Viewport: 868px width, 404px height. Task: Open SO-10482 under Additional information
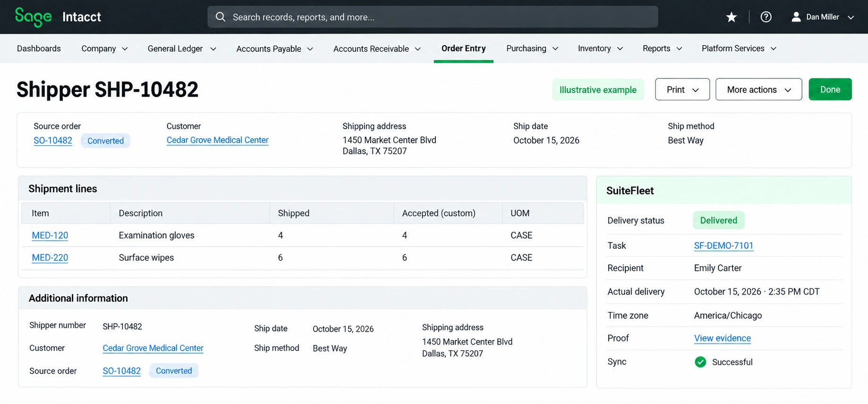[x=122, y=371]
